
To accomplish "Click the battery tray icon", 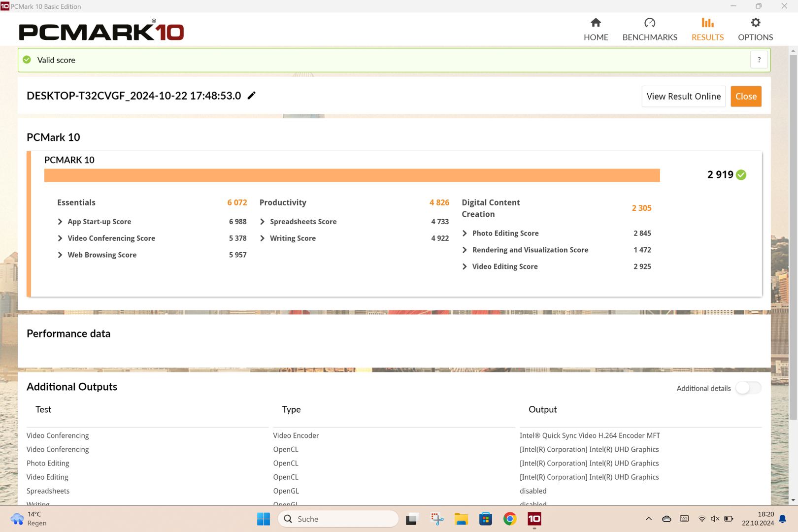I will pos(729,519).
